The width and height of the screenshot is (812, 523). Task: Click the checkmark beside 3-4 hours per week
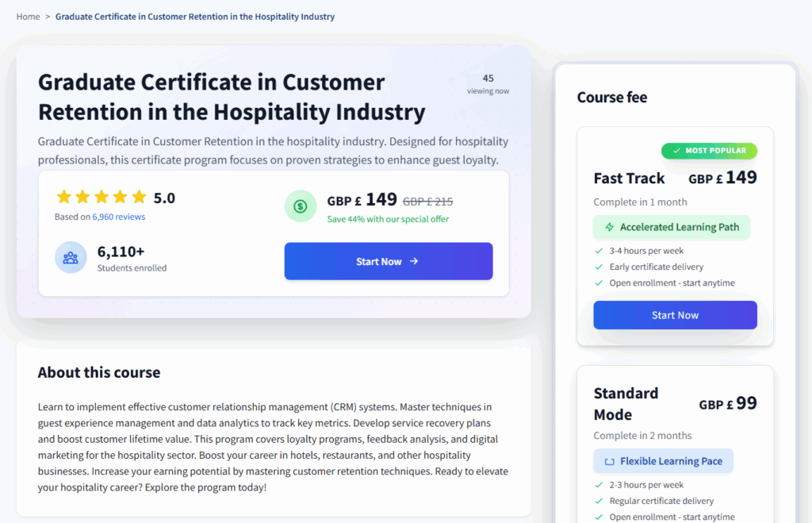(599, 251)
